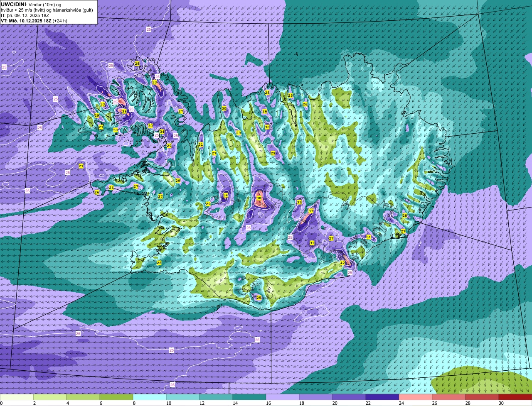Screen dimensions: 532x406
Task: Click the yellow max gust label 39
Action: click(x=124, y=111)
